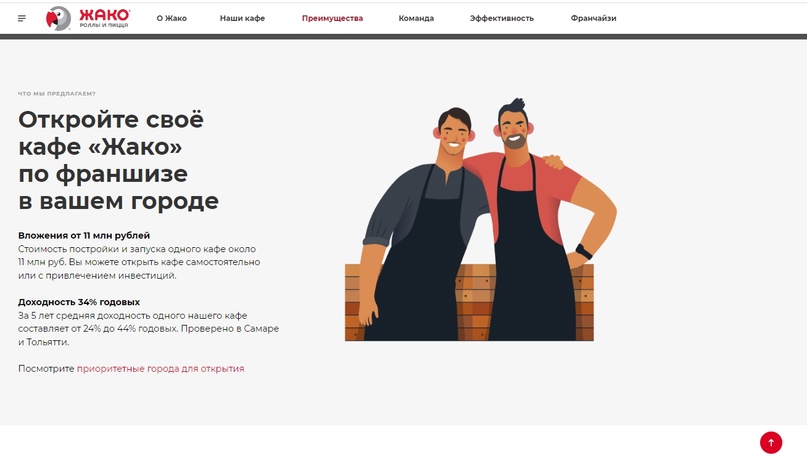Viewport: 807px width, 471px height.
Task: Select the highlighted «Преимущества» nav item
Action: 332,18
